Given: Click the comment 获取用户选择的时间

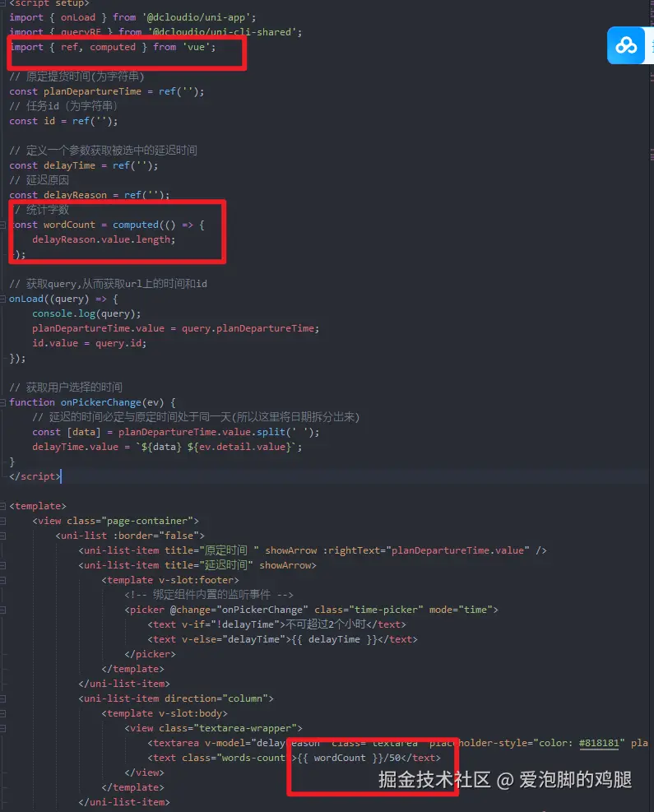Looking at the screenshot, I should pos(66,387).
